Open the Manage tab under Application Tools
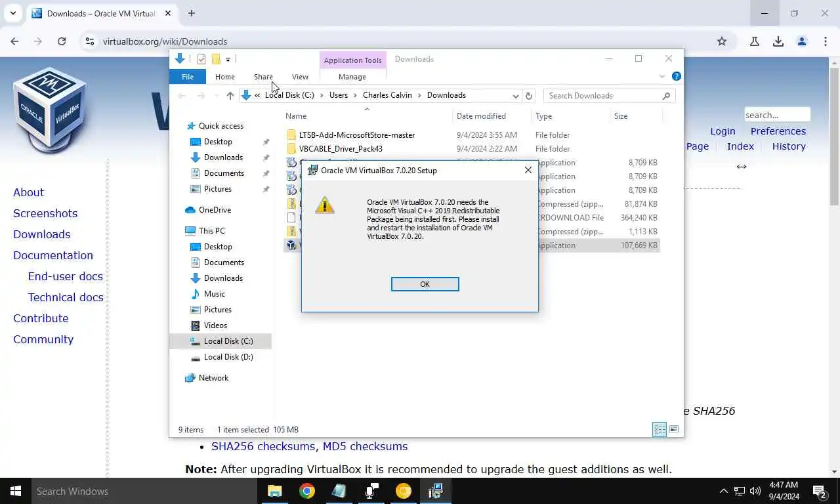Screen dimensions: 840x504 pos(352,77)
